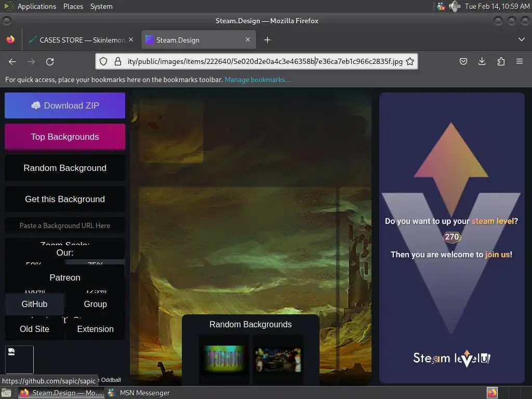Open the Extension link
The width and height of the screenshot is (532, 399).
(x=96, y=329)
